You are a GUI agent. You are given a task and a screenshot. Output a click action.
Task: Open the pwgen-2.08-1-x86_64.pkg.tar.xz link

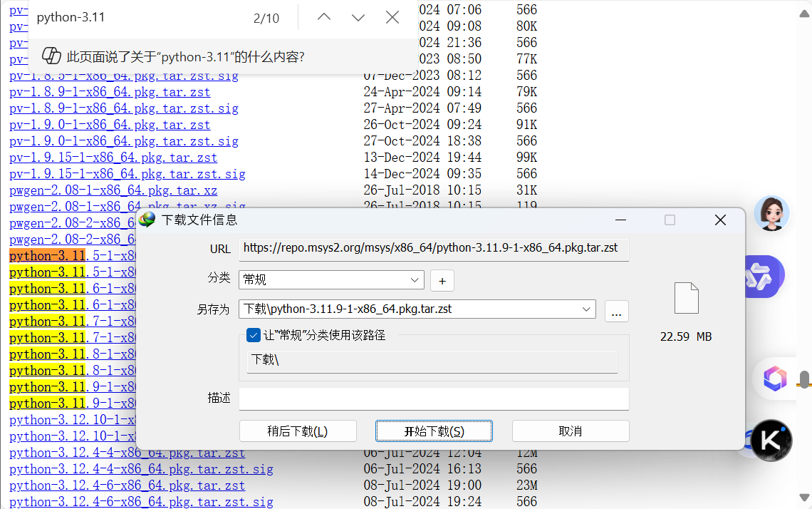point(113,191)
